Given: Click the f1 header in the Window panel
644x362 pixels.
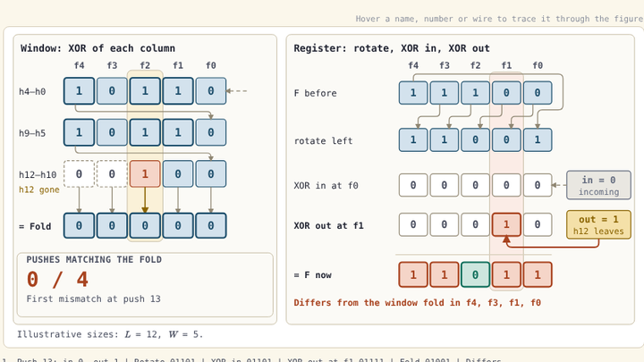Looking at the screenshot, I should [x=178, y=65].
